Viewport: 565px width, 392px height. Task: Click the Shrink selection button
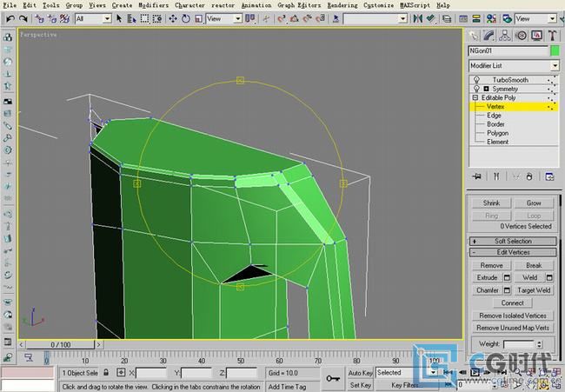point(491,203)
